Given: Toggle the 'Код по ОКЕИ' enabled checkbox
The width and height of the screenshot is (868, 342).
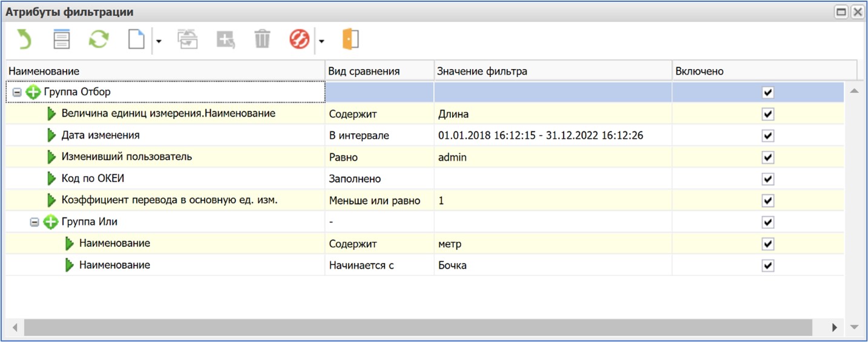Looking at the screenshot, I should click(x=768, y=179).
